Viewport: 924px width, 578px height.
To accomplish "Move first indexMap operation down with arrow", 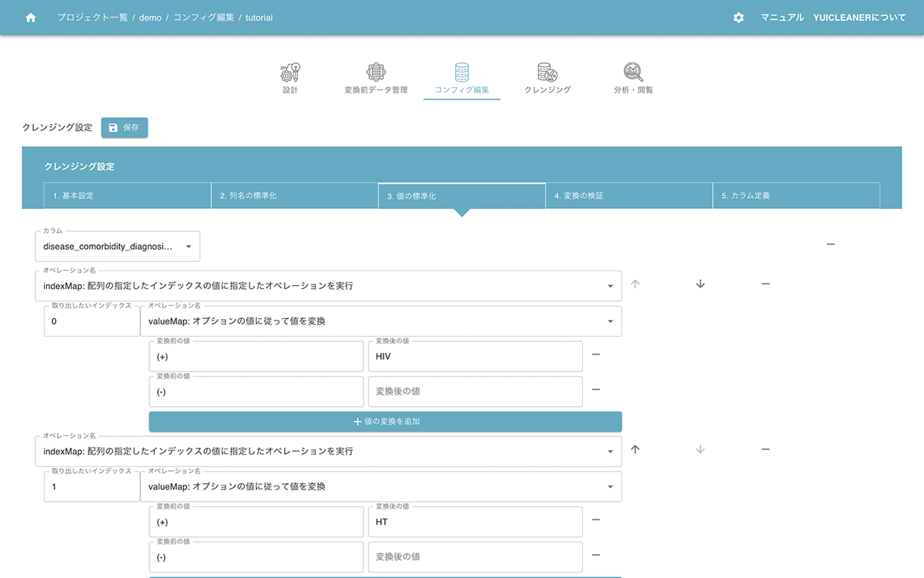I will point(700,284).
